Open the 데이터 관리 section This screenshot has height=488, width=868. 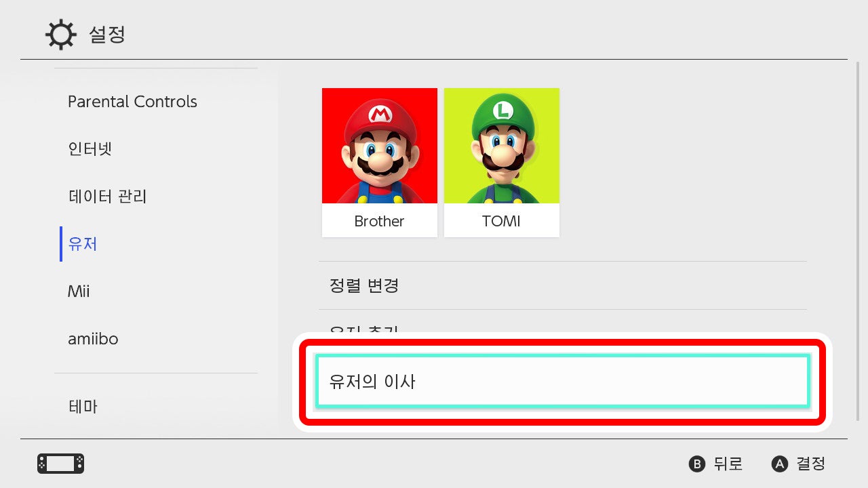pyautogui.click(x=108, y=197)
